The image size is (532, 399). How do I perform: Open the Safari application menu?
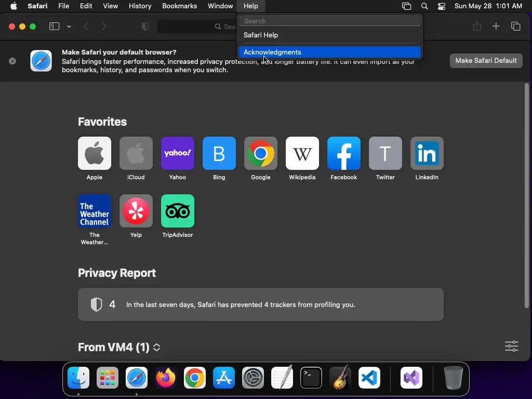pyautogui.click(x=37, y=6)
